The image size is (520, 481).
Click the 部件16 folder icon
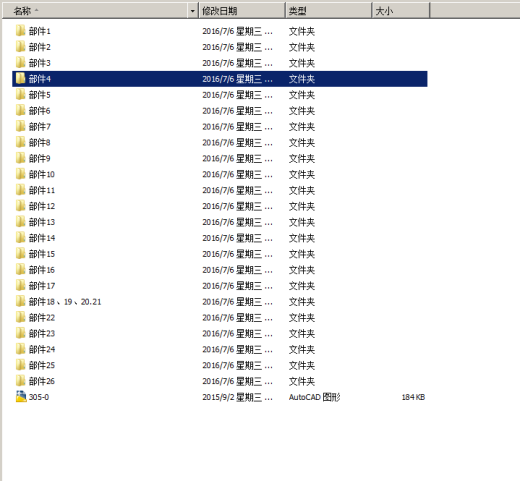pos(20,269)
